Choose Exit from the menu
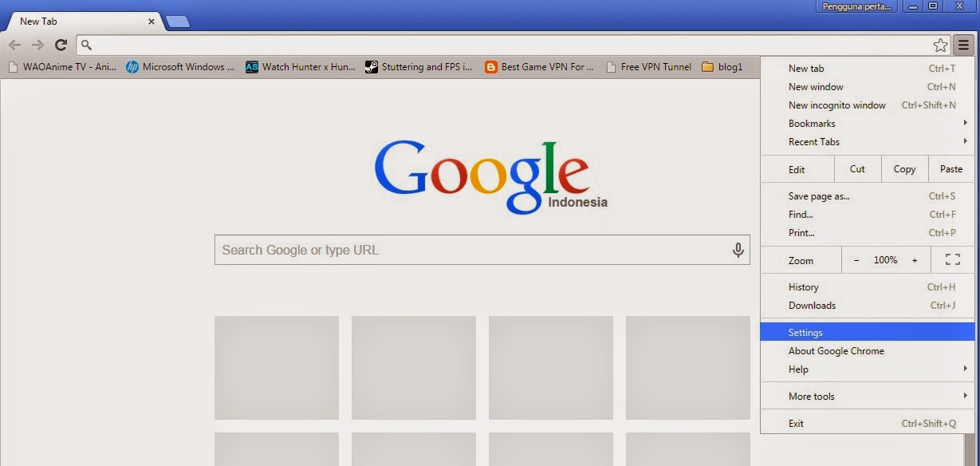980x466 pixels. [868, 424]
